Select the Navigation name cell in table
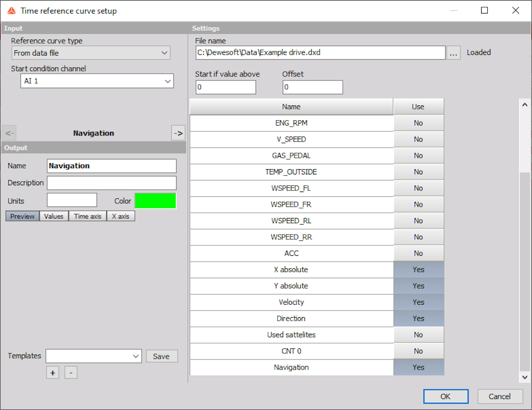The width and height of the screenshot is (532, 410). [291, 367]
